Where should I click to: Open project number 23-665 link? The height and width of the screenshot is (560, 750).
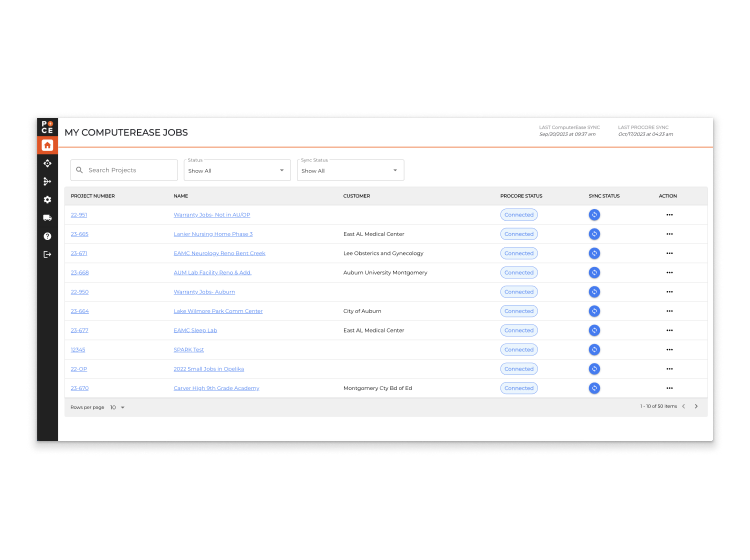[x=79, y=234]
